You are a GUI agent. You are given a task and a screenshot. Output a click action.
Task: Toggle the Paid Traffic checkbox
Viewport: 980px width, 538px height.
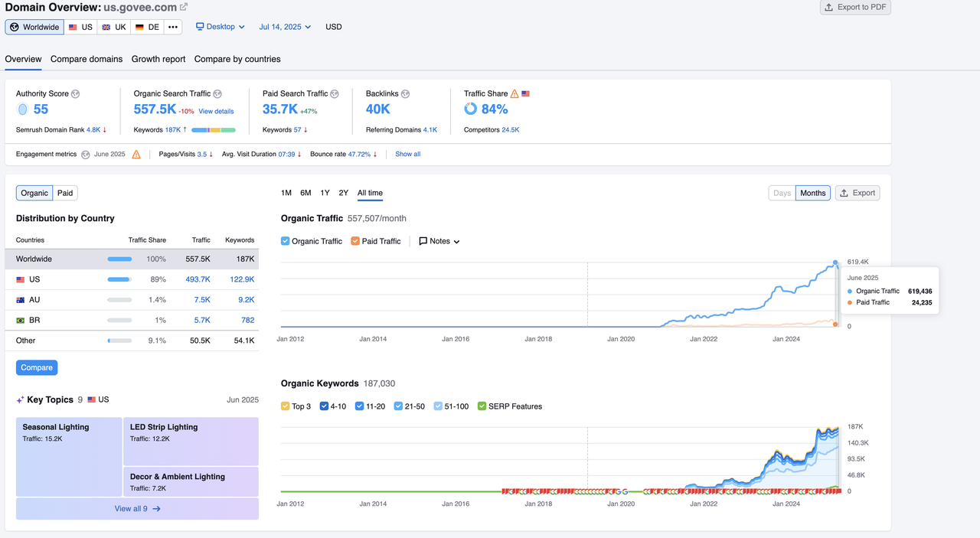click(x=355, y=241)
